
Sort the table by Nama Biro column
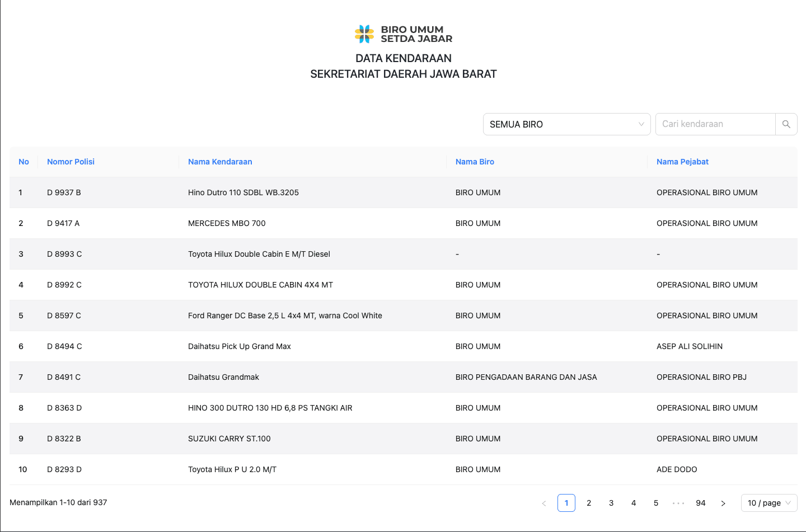coord(475,162)
